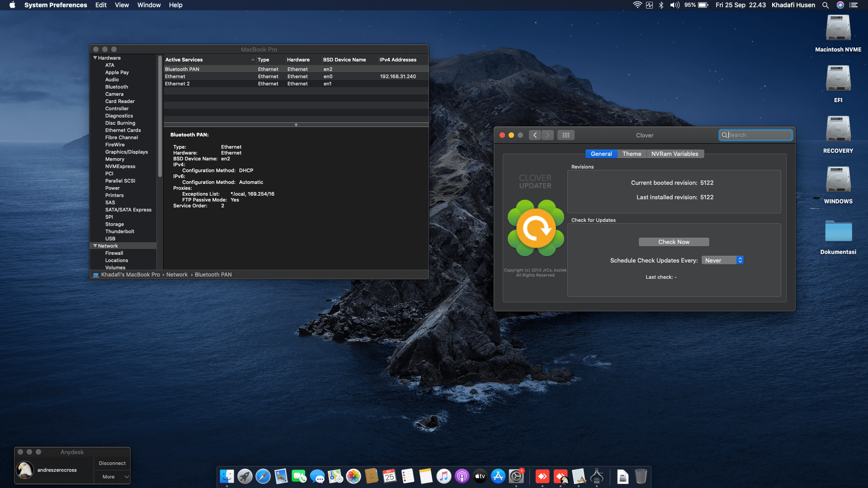The image size is (868, 488).
Task: Select Bluetooth in the Hardware sidebar list
Action: pos(117,87)
